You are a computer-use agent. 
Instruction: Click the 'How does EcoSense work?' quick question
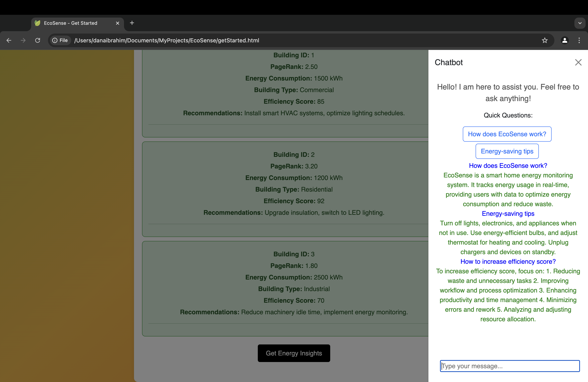507,134
